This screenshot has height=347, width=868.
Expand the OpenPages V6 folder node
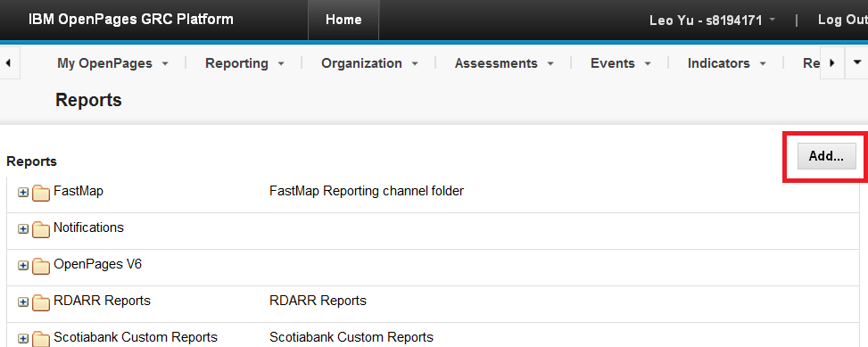pos(23,266)
